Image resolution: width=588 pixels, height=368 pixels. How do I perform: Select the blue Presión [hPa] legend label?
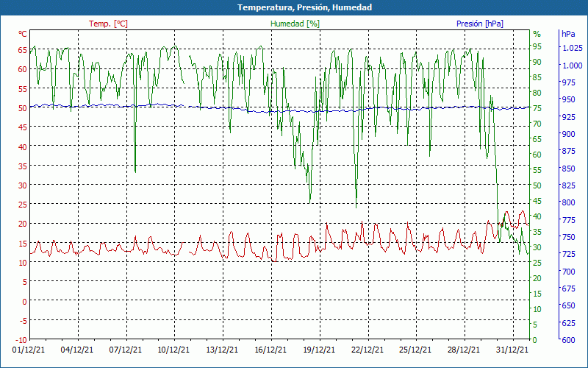click(x=480, y=24)
